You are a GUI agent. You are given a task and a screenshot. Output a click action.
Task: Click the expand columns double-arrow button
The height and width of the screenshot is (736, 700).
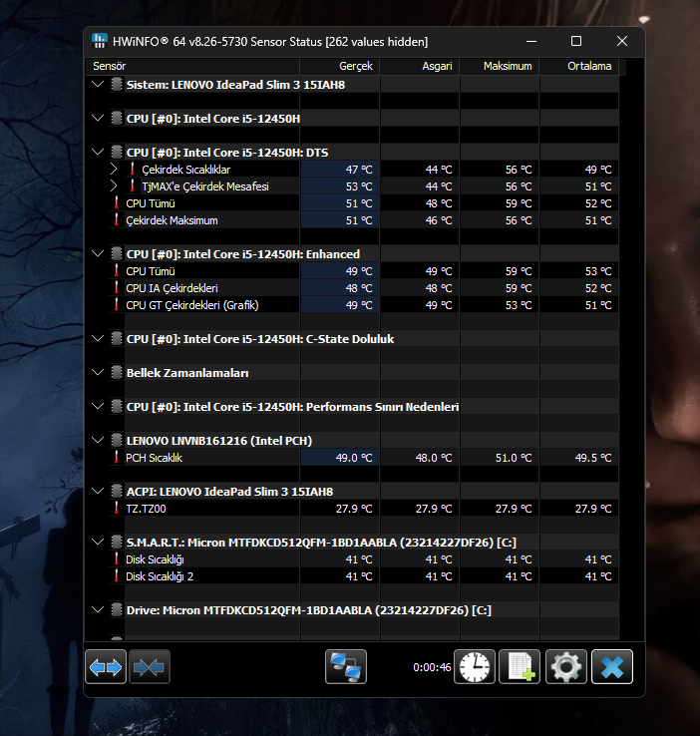(x=106, y=666)
